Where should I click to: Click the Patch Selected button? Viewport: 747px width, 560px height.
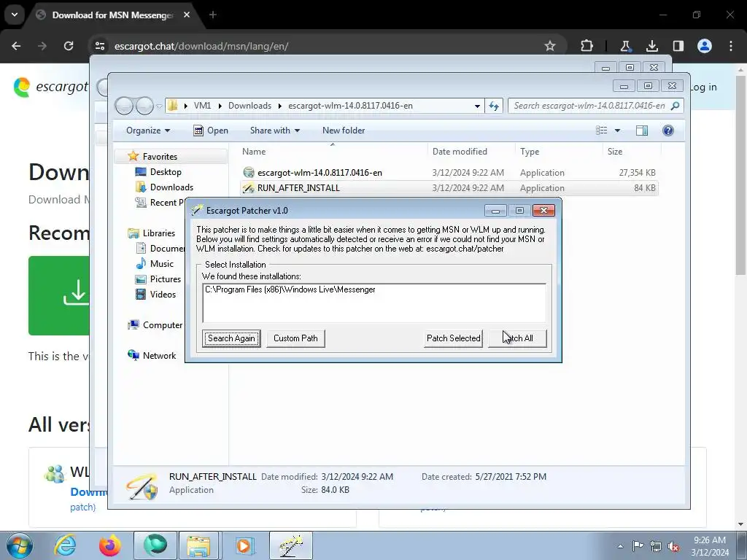pyautogui.click(x=453, y=338)
